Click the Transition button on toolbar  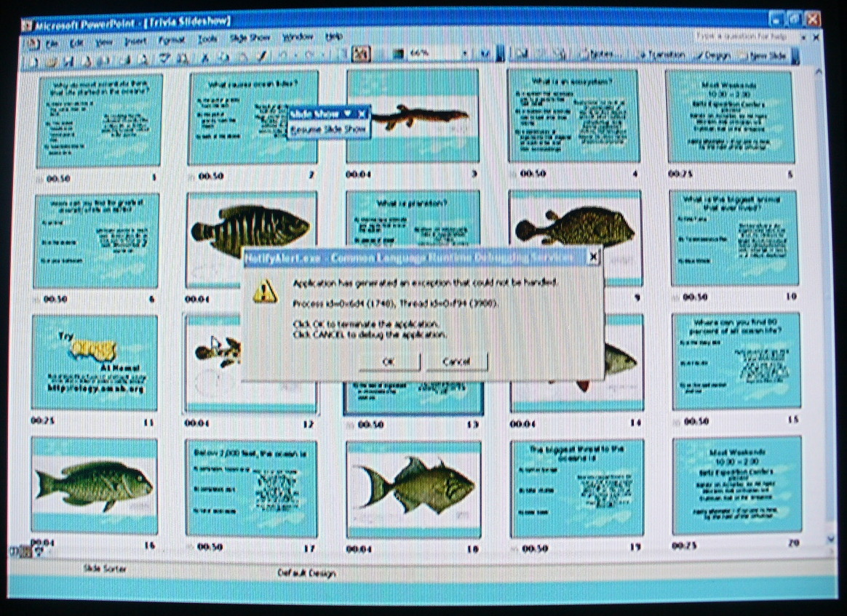click(x=661, y=55)
